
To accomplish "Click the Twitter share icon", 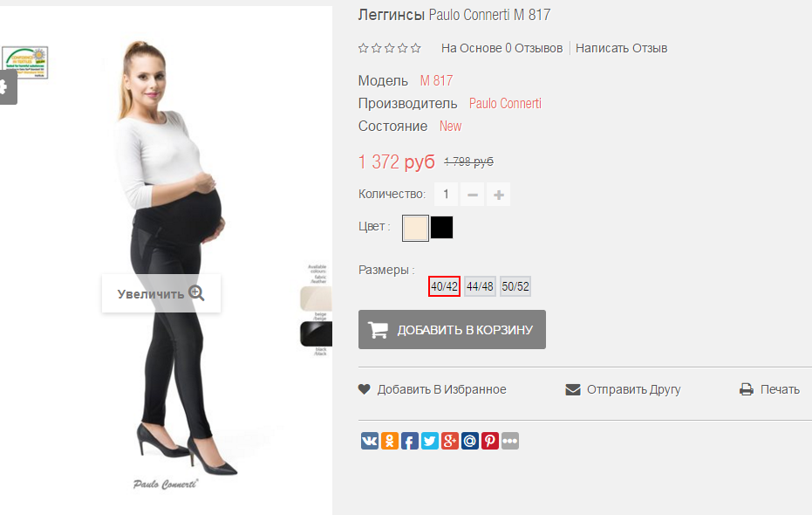I will (430, 441).
